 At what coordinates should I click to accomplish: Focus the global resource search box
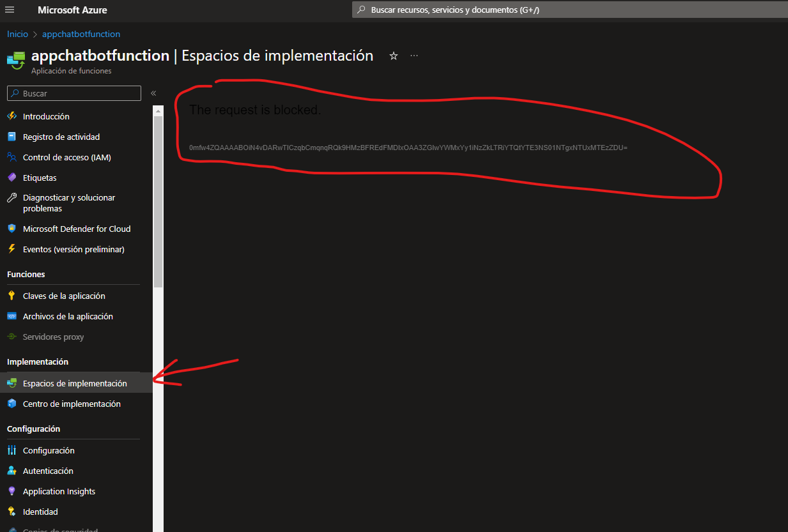click(570, 10)
